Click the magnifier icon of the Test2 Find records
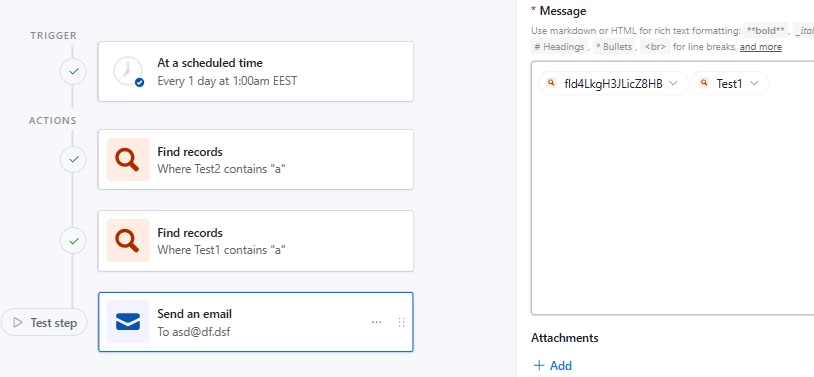 click(128, 159)
